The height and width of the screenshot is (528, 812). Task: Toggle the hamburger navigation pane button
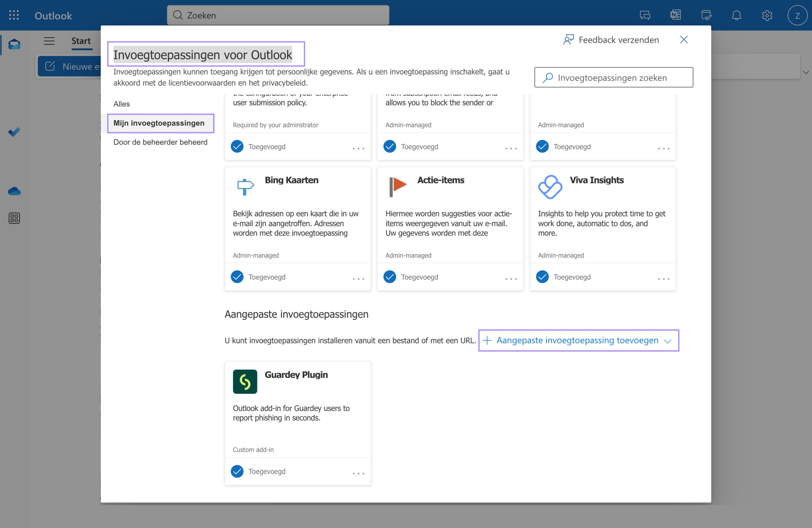49,41
